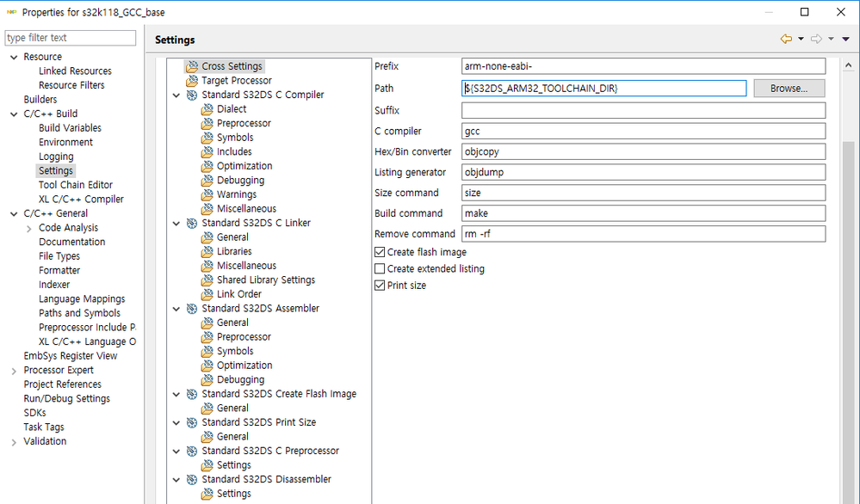Screen dimensions: 860x504
Task: Click the Hex/Bin converter input field
Action: click(x=643, y=151)
